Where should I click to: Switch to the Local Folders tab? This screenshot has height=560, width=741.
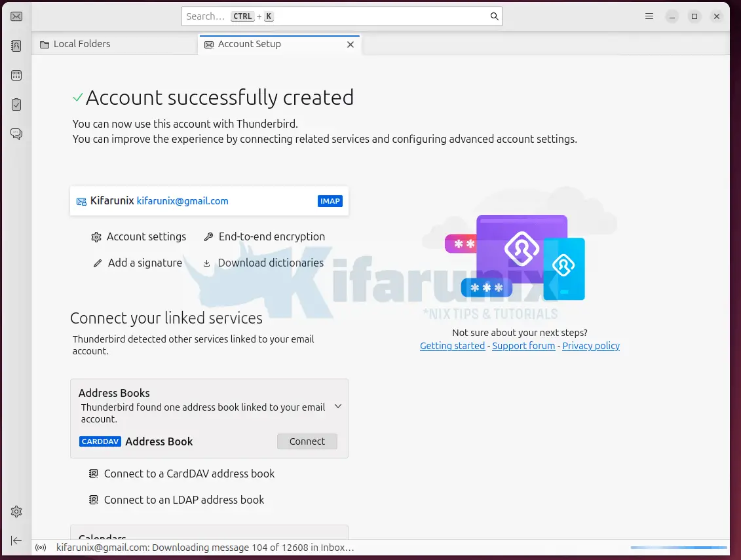pos(82,44)
